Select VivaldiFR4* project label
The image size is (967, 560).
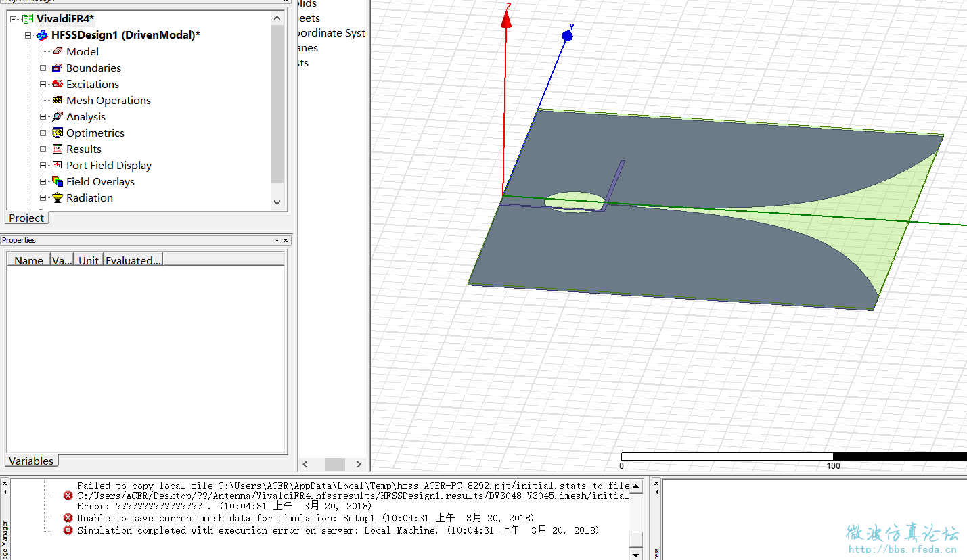click(65, 19)
